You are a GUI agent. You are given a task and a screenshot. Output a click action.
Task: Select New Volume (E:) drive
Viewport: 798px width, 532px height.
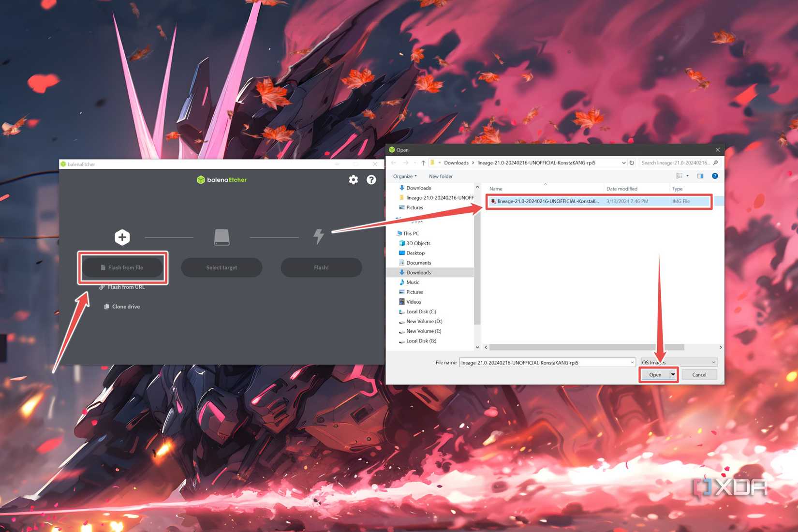click(420, 331)
